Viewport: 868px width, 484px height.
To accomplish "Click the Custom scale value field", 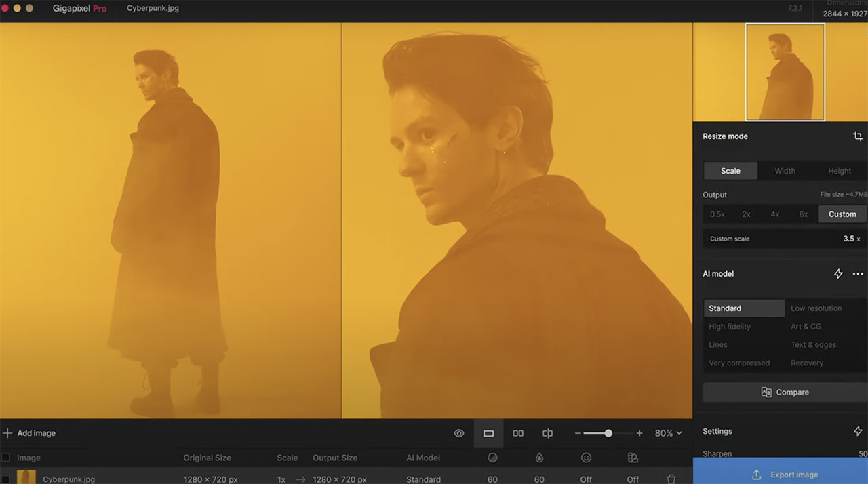I will 785,239.
